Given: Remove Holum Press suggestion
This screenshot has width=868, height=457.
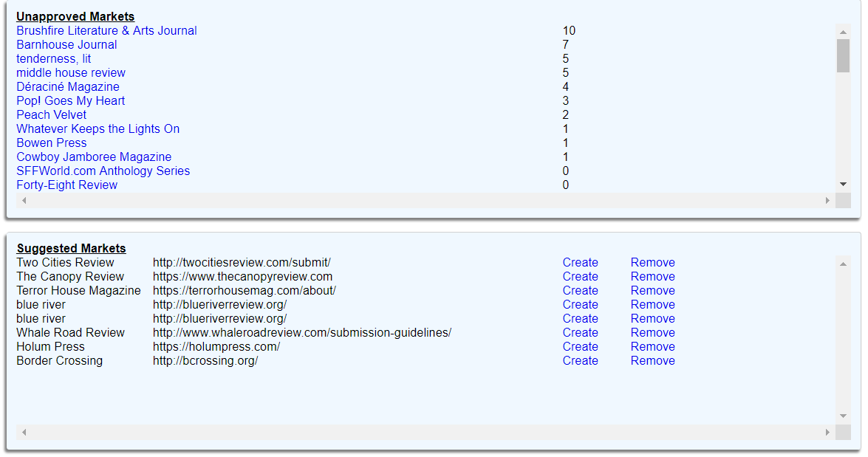Looking at the screenshot, I should [x=652, y=347].
